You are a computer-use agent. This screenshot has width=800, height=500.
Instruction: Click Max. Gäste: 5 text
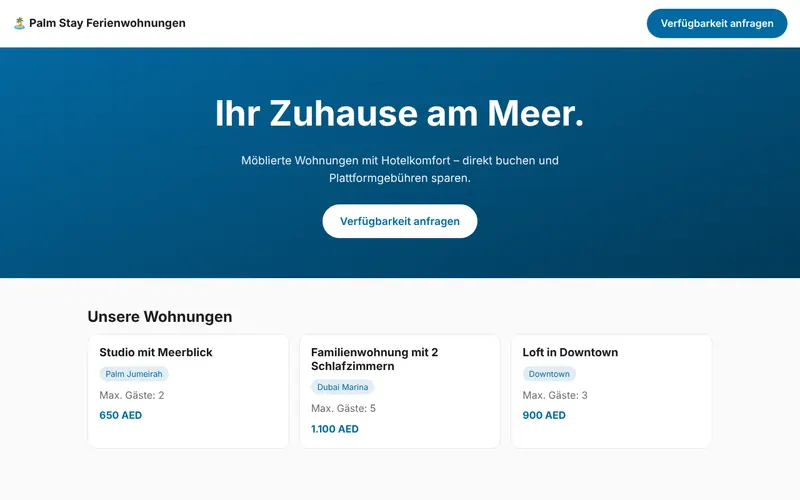click(x=343, y=408)
